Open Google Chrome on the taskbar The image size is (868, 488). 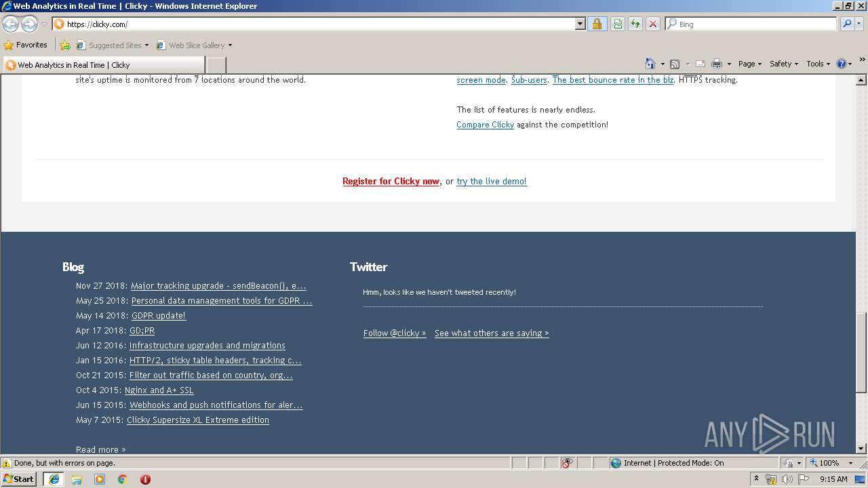point(123,479)
